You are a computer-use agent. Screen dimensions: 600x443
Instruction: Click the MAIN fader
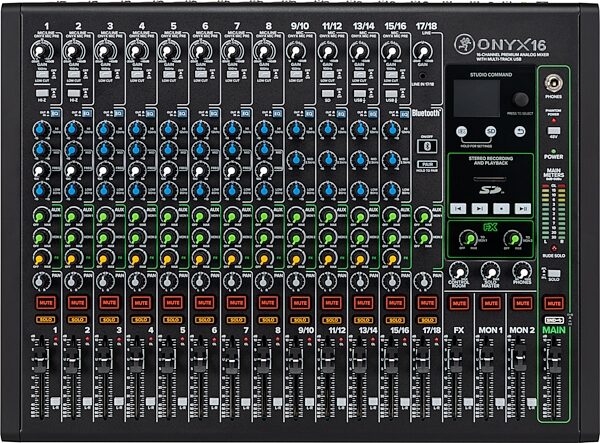[553, 360]
